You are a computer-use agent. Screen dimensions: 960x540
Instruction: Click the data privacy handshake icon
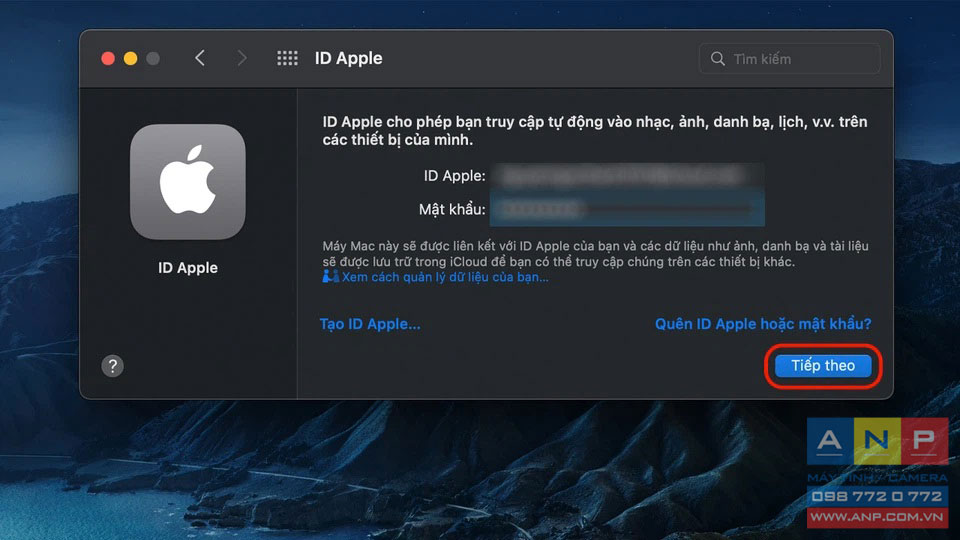(x=331, y=277)
